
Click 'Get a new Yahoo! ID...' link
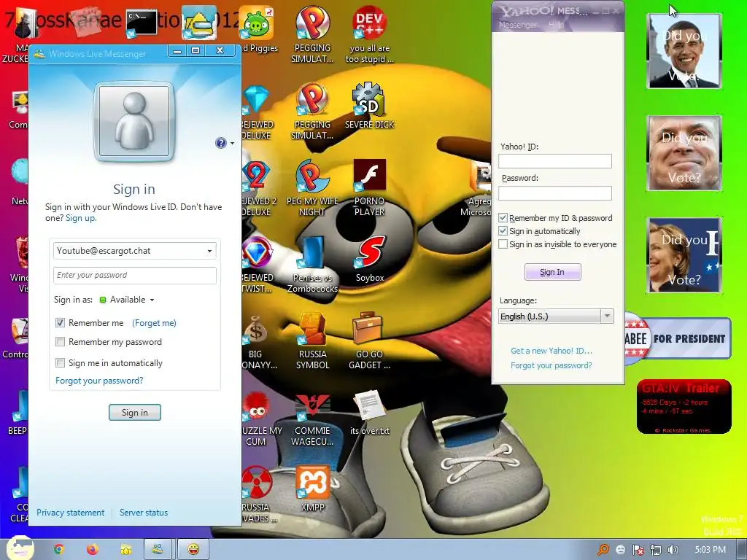click(x=551, y=351)
